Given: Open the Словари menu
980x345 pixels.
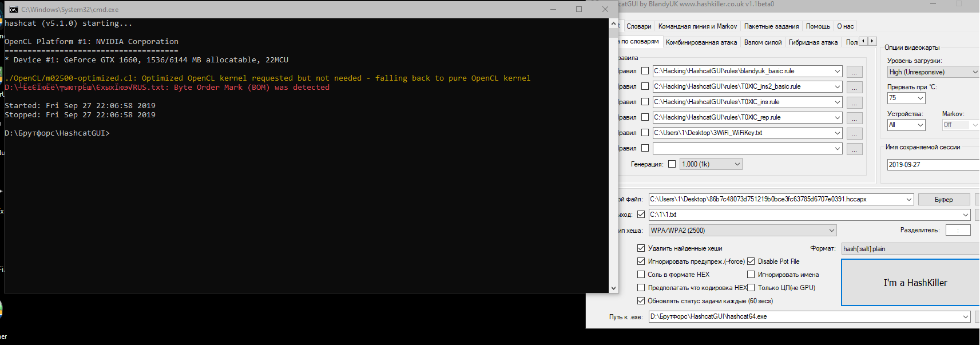Looking at the screenshot, I should pos(638,26).
